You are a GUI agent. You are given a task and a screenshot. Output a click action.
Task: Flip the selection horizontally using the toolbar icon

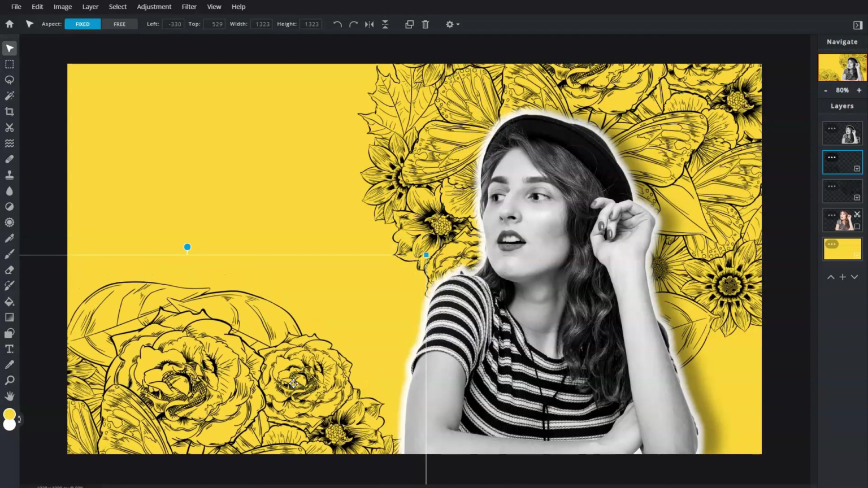click(369, 24)
